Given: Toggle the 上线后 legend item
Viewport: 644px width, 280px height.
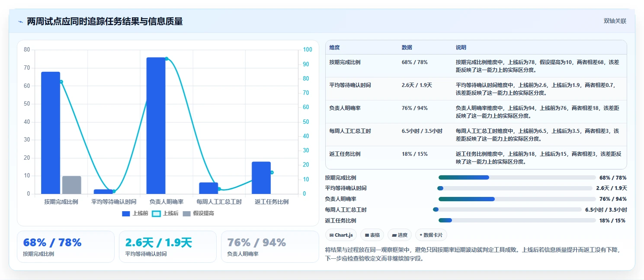Looking at the screenshot, I should pyautogui.click(x=166, y=213).
